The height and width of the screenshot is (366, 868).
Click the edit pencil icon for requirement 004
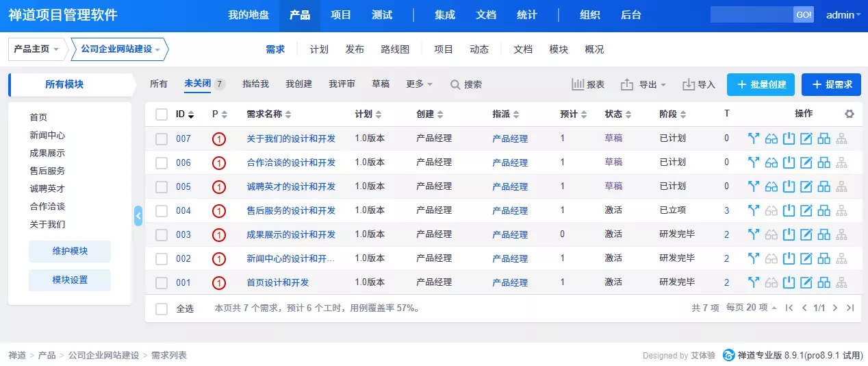(x=806, y=210)
